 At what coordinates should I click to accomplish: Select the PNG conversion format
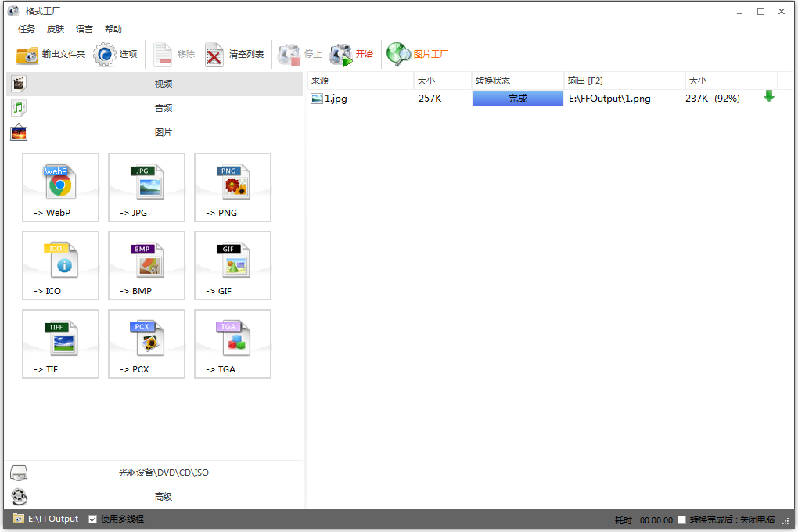point(232,188)
